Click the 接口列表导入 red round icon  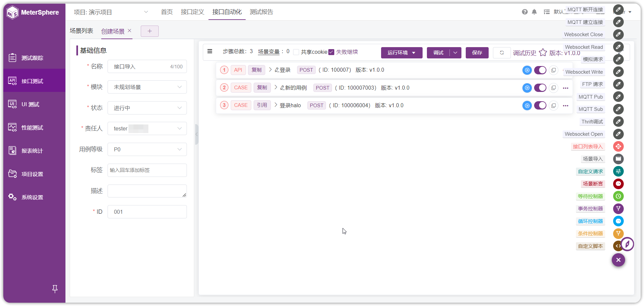coord(618,146)
